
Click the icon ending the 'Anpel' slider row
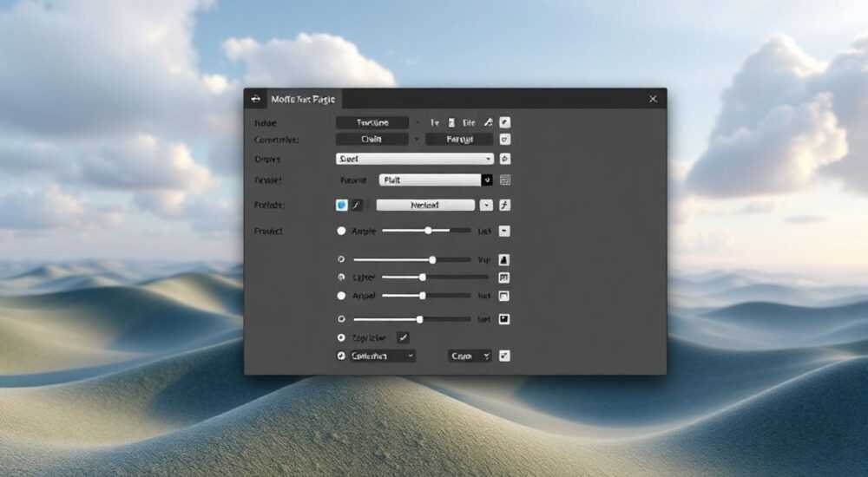click(x=503, y=296)
